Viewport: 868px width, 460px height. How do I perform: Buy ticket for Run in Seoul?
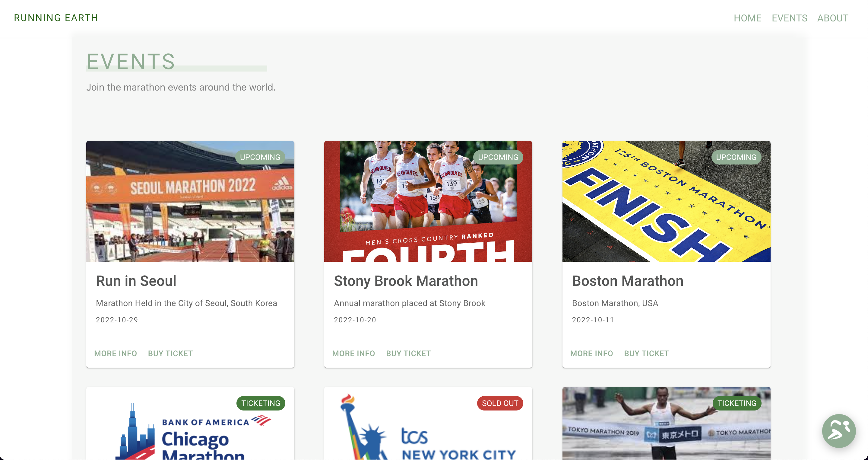click(x=170, y=353)
